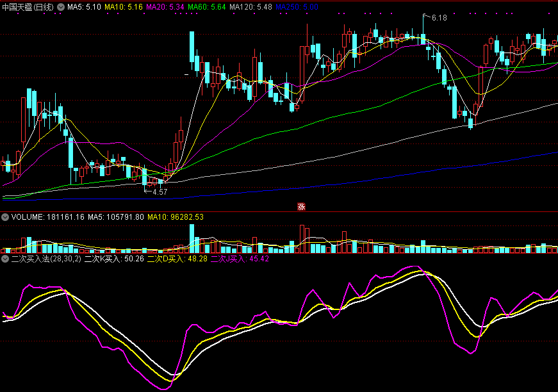Click the 中国天楹(日线) stock title
Viewport: 558px width, 392px height.
click(28, 7)
